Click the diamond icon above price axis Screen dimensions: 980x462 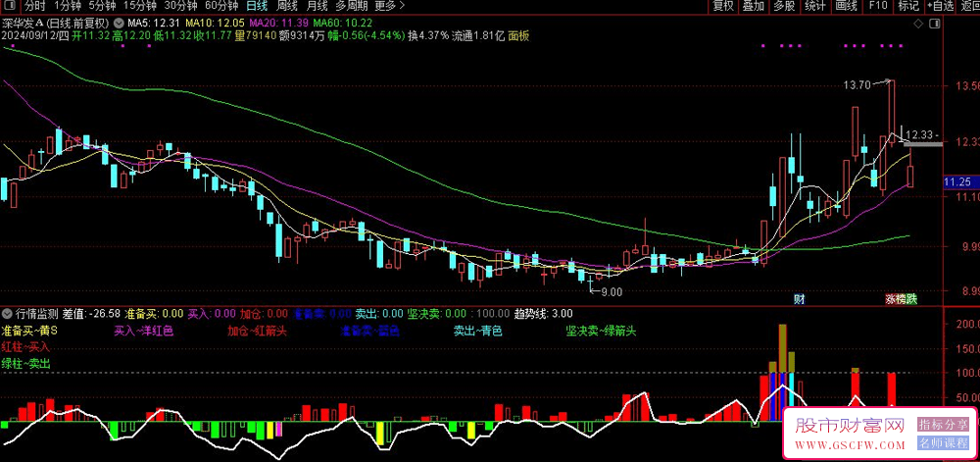pyautogui.click(x=918, y=24)
